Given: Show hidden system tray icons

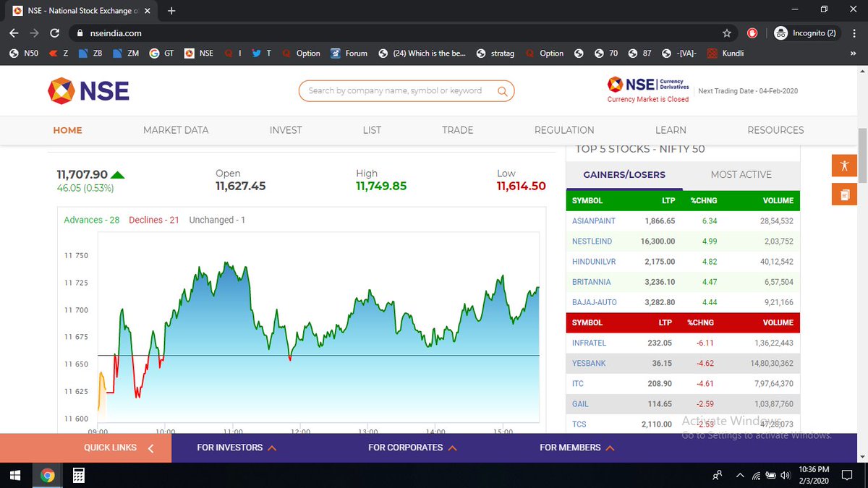Looking at the screenshot, I should tap(739, 475).
